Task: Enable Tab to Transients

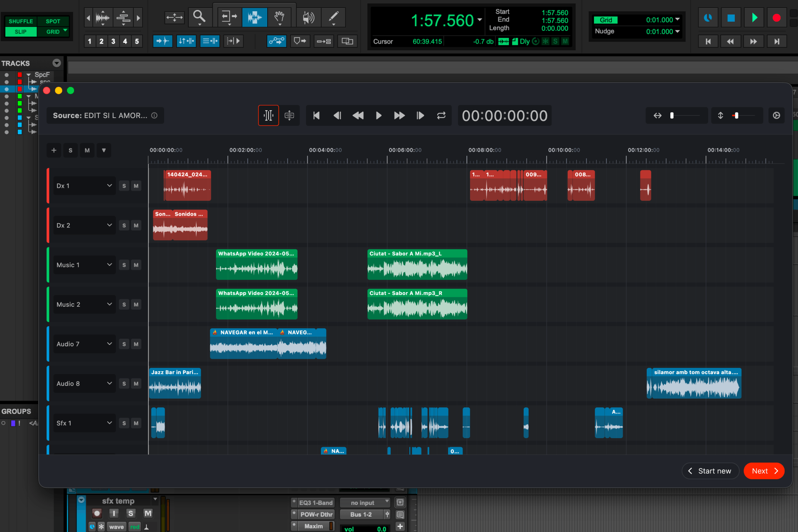Action: (x=163, y=41)
